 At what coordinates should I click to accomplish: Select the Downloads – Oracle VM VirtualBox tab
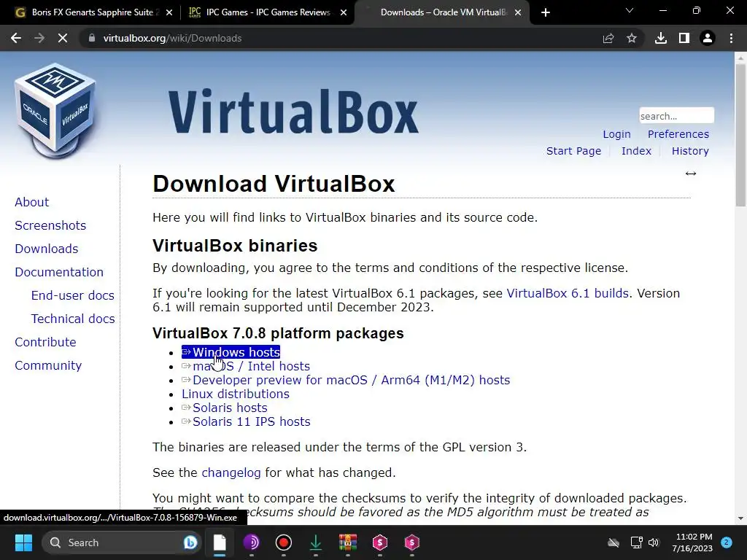tap(444, 12)
